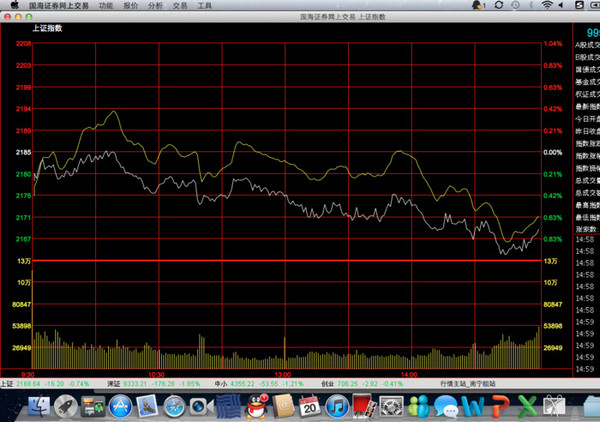Open the Wi-Fi menu bar icon

[x=547, y=5]
